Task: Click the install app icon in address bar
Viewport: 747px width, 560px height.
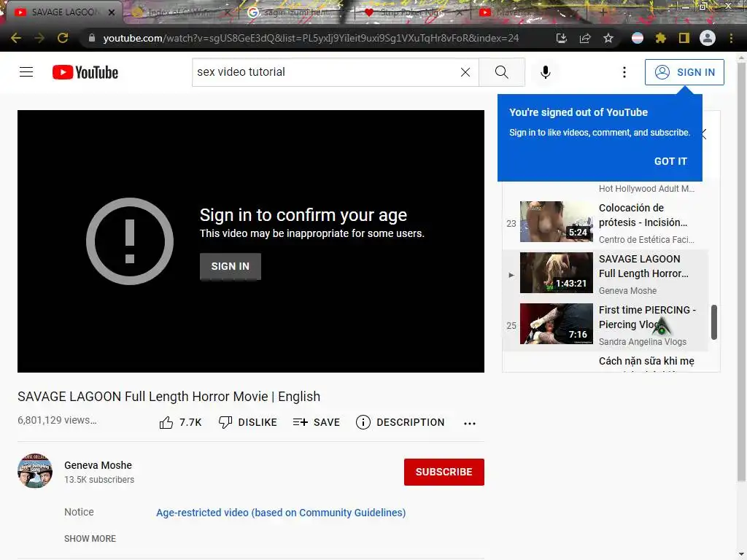Action: pos(562,38)
